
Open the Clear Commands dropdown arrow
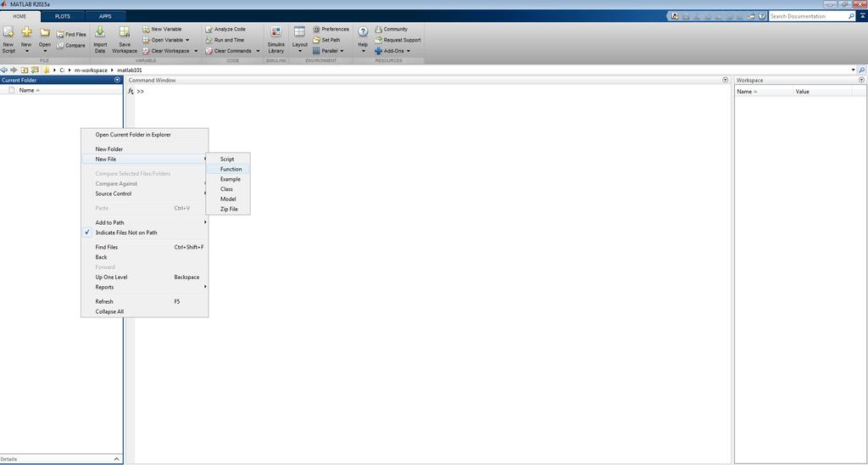258,51
